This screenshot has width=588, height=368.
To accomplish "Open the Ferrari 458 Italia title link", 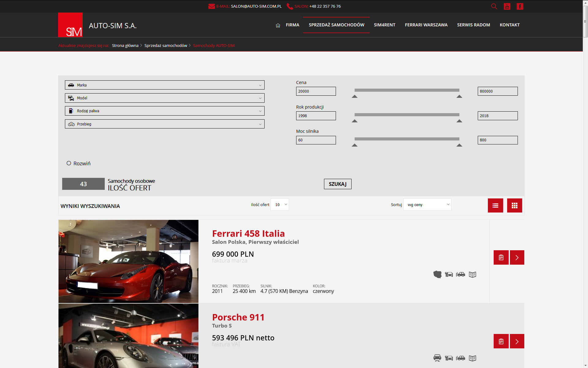I will pos(248,233).
